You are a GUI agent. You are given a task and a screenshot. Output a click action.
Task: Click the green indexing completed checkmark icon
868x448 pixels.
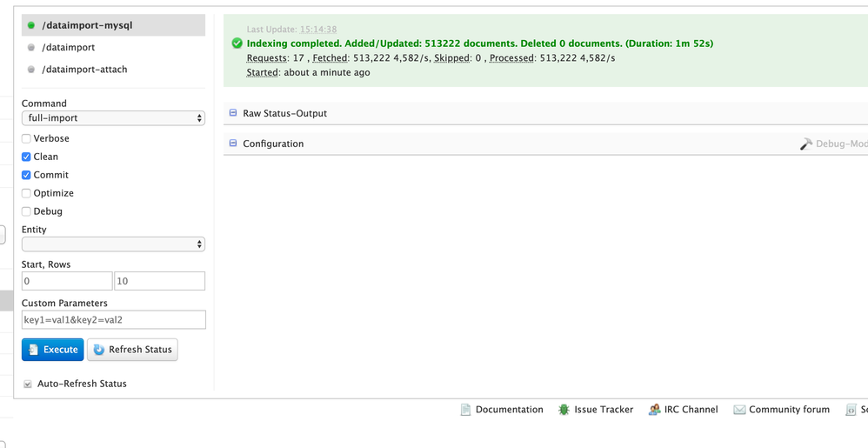[237, 43]
